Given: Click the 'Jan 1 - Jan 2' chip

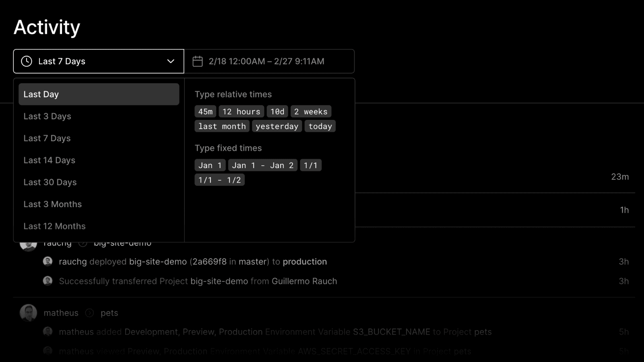Looking at the screenshot, I should click(x=262, y=165).
